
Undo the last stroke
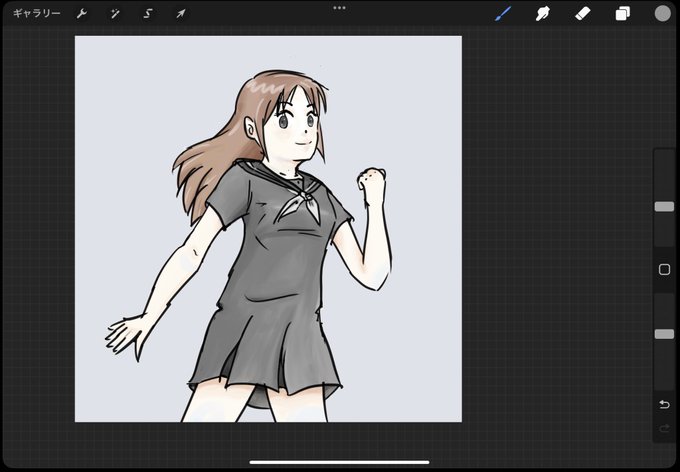coord(664,404)
